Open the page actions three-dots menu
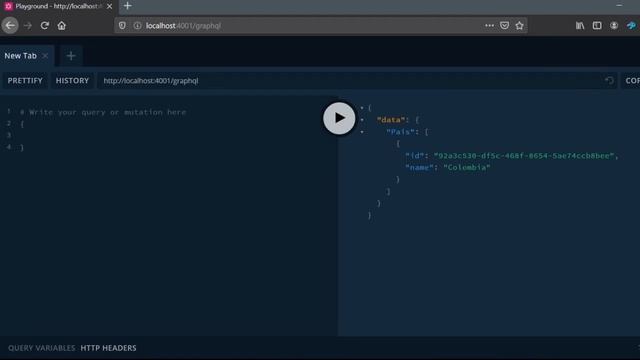 pyautogui.click(x=489, y=25)
